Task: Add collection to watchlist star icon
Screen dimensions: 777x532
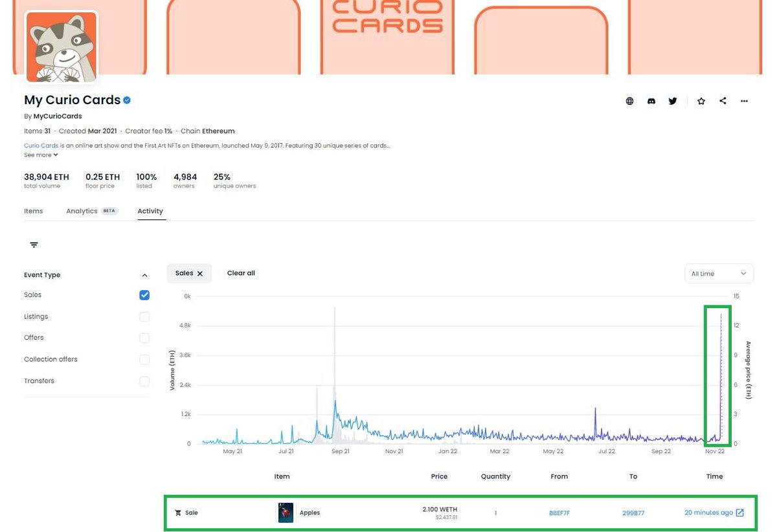Action: tap(701, 101)
